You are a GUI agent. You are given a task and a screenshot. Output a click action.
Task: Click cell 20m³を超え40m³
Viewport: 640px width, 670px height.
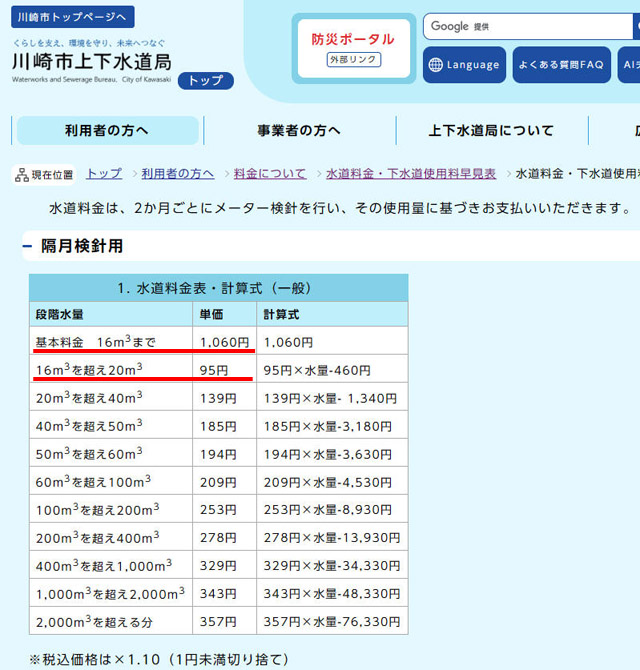111,397
